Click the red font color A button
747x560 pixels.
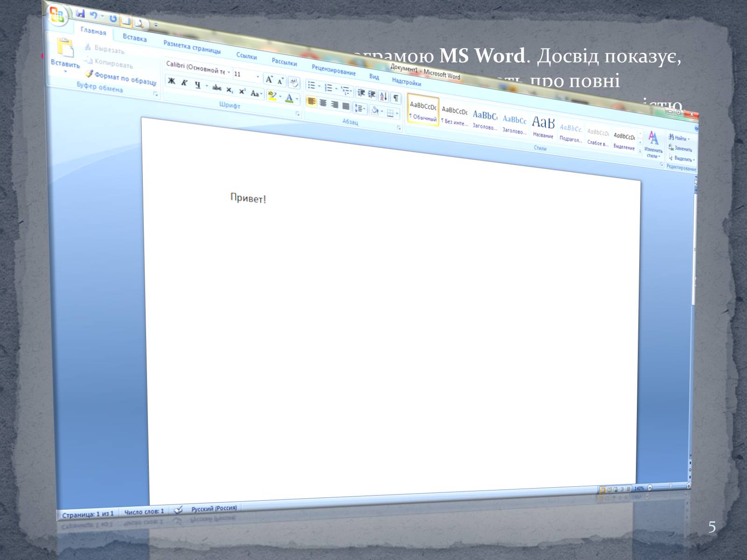289,98
